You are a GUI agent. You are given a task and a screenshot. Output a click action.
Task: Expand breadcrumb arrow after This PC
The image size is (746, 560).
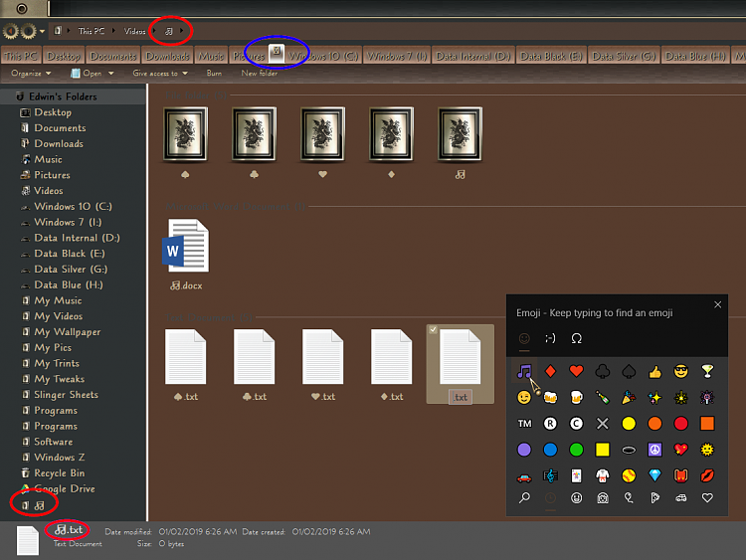(113, 31)
